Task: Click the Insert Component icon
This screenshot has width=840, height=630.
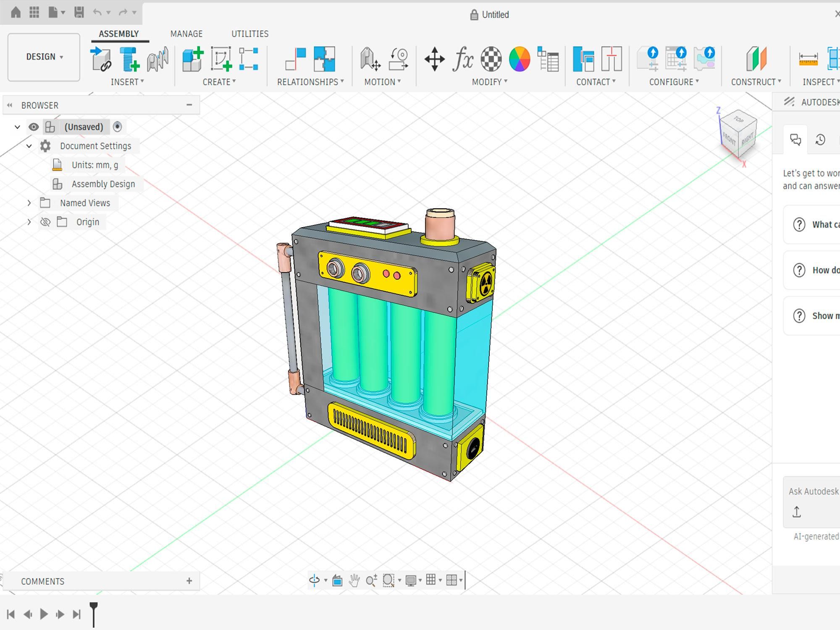Action: coord(101,59)
